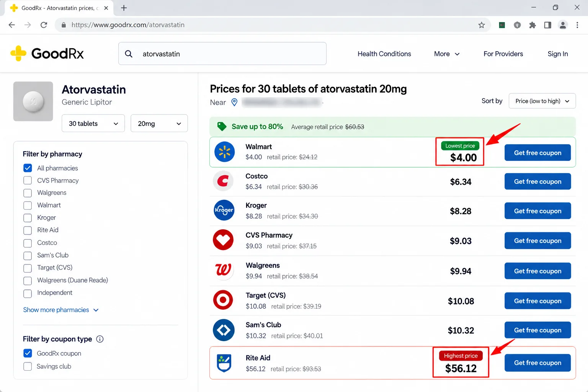Uncheck the GoodRx coupon checkbox
Image resolution: width=588 pixels, height=392 pixels.
(28, 353)
